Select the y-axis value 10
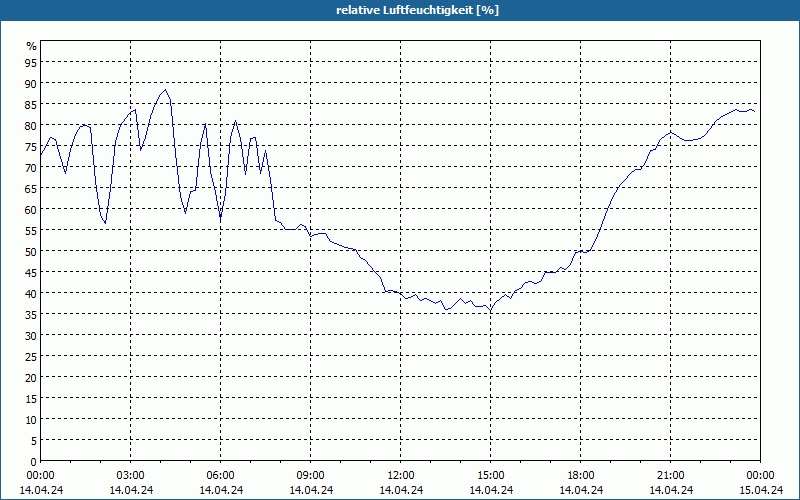The image size is (800, 500). click(x=31, y=419)
